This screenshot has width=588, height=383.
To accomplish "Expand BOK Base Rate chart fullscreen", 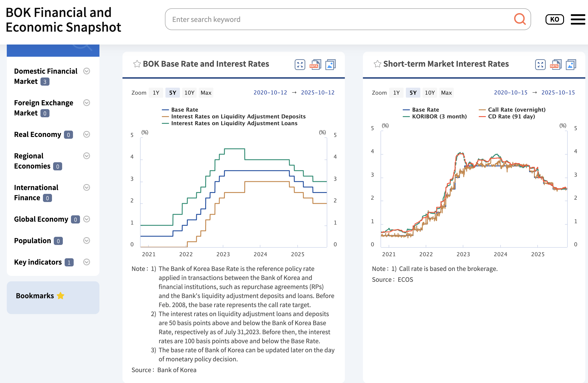I will 300,65.
